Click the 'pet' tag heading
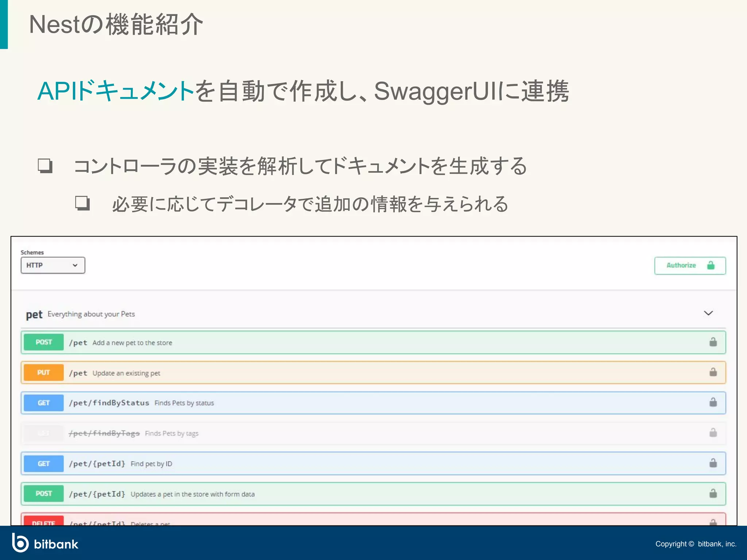This screenshot has height=560, width=747. tap(34, 314)
